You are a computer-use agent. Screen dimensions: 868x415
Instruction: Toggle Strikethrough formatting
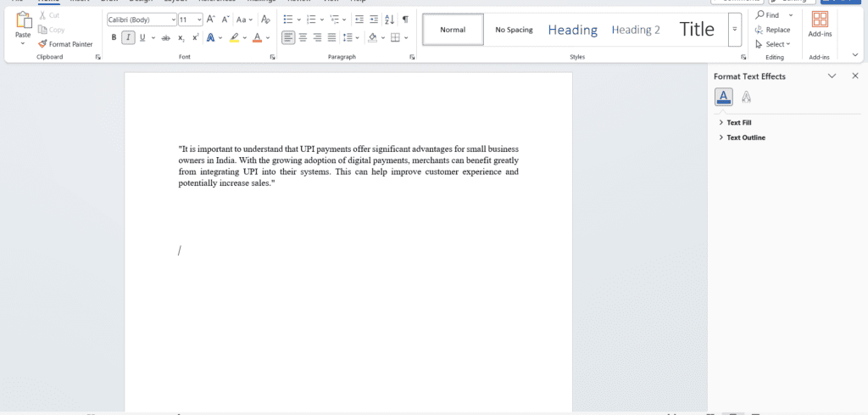pyautogui.click(x=165, y=37)
